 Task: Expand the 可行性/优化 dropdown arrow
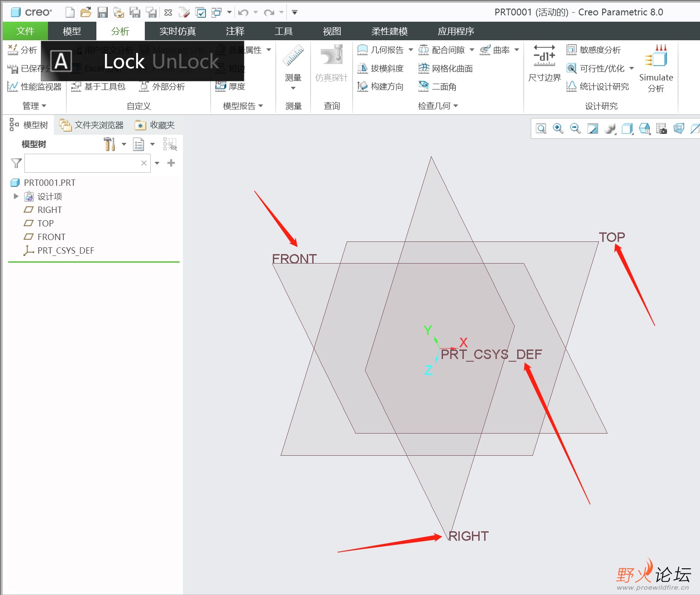(x=632, y=68)
